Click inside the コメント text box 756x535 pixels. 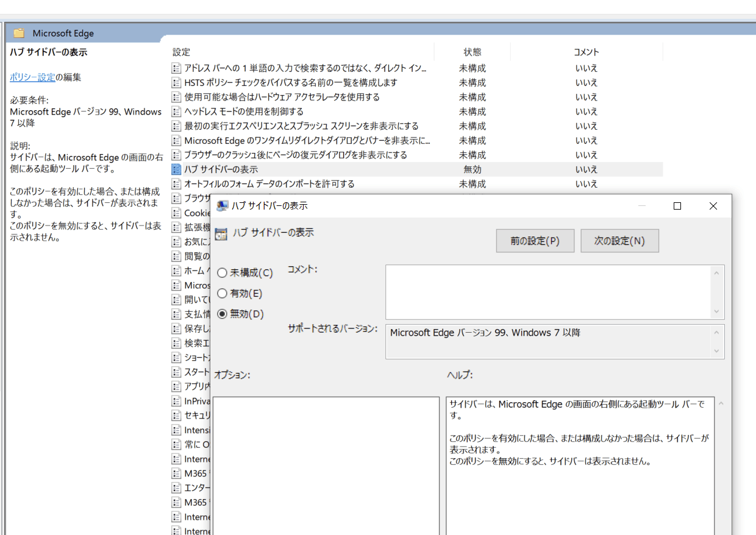click(549, 292)
